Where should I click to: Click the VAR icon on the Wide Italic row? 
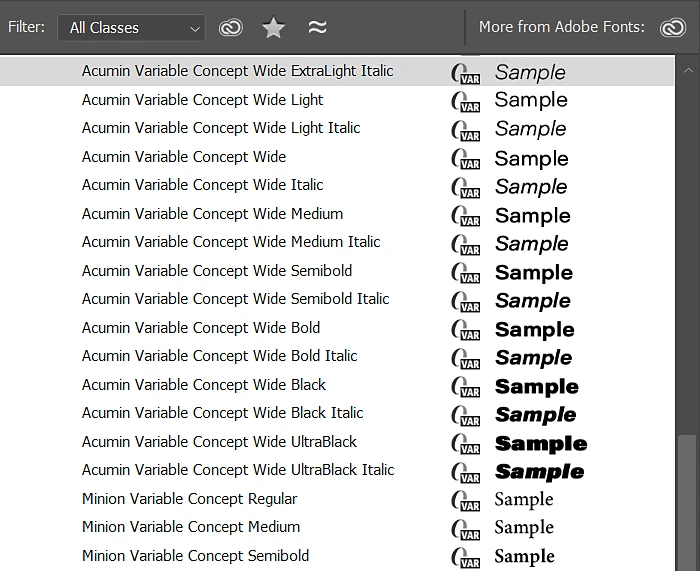[x=465, y=188]
